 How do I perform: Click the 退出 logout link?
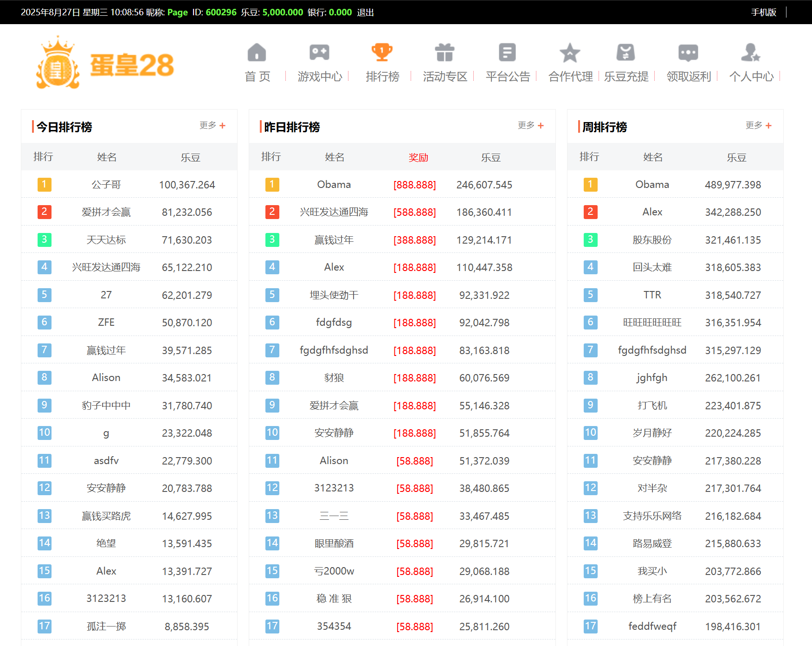[x=365, y=13]
